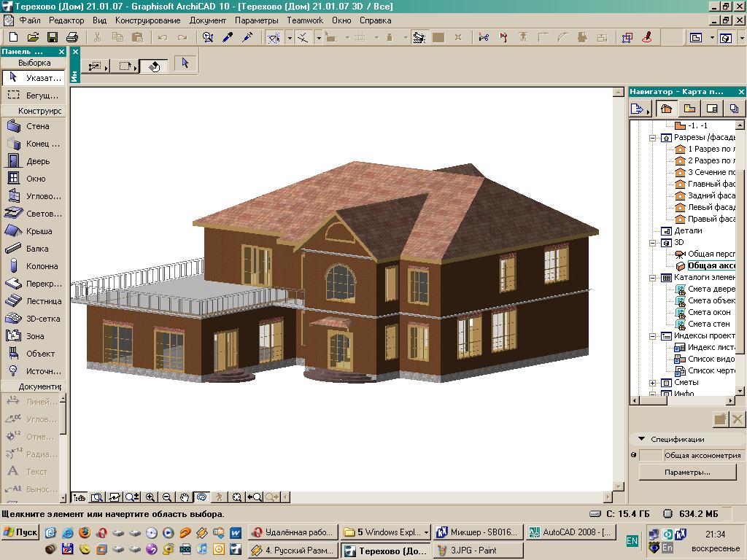Close the Панель toolbox panel
Viewport: 747px width, 560px height.
pyautogui.click(x=61, y=52)
